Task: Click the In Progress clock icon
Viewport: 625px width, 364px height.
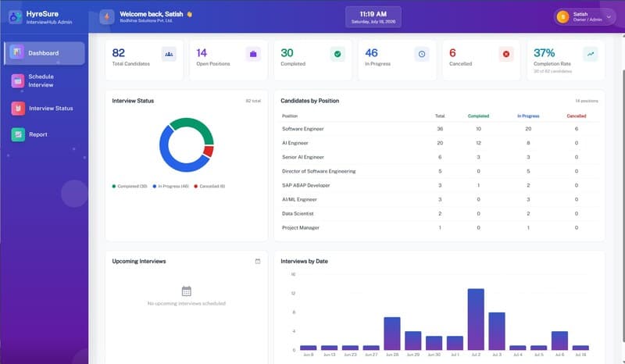Action: [422, 54]
